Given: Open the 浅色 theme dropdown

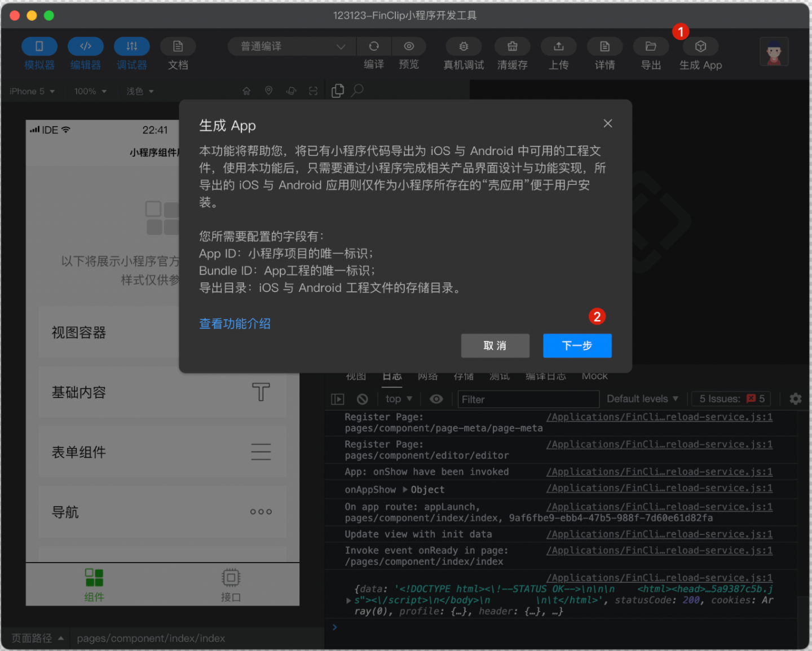Looking at the screenshot, I should [x=139, y=91].
